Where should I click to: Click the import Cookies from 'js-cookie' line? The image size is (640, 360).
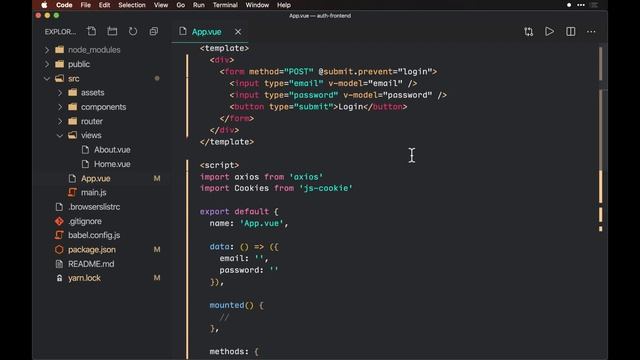click(x=276, y=188)
